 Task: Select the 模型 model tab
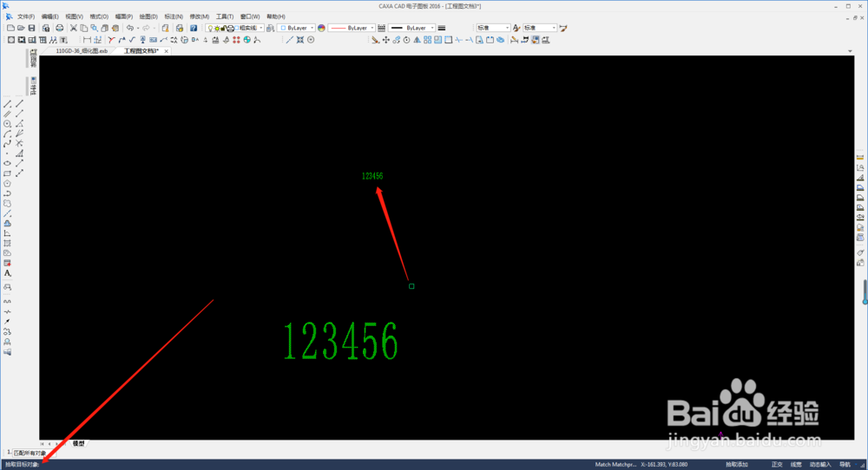79,443
